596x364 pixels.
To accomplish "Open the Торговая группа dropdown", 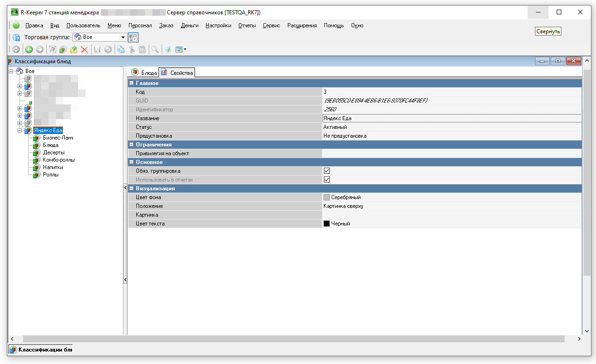I will click(x=123, y=37).
